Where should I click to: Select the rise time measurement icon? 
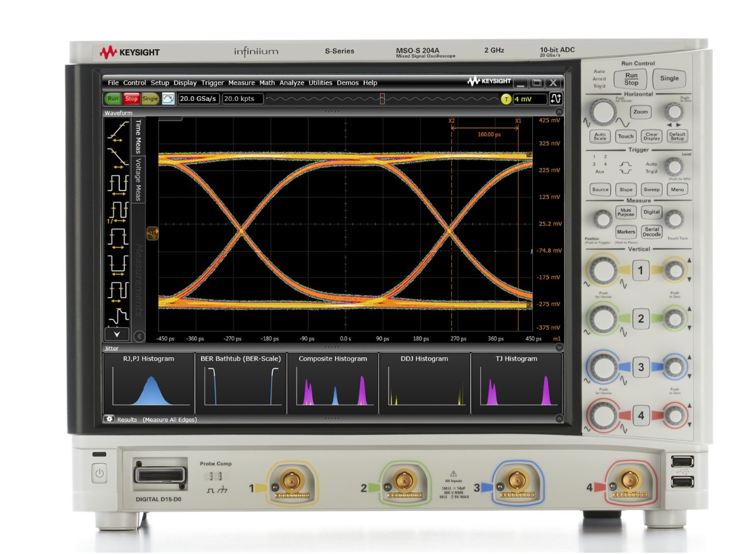pyautogui.click(x=118, y=132)
